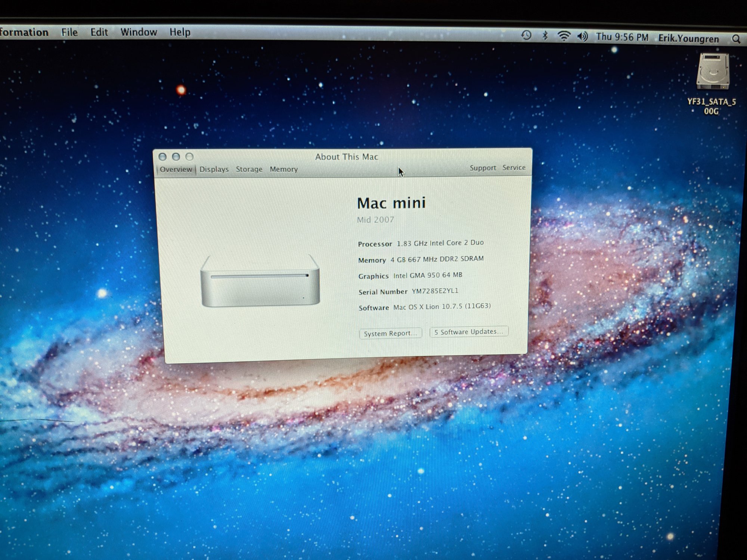Click the 5 Software Updates button

pos(468,332)
